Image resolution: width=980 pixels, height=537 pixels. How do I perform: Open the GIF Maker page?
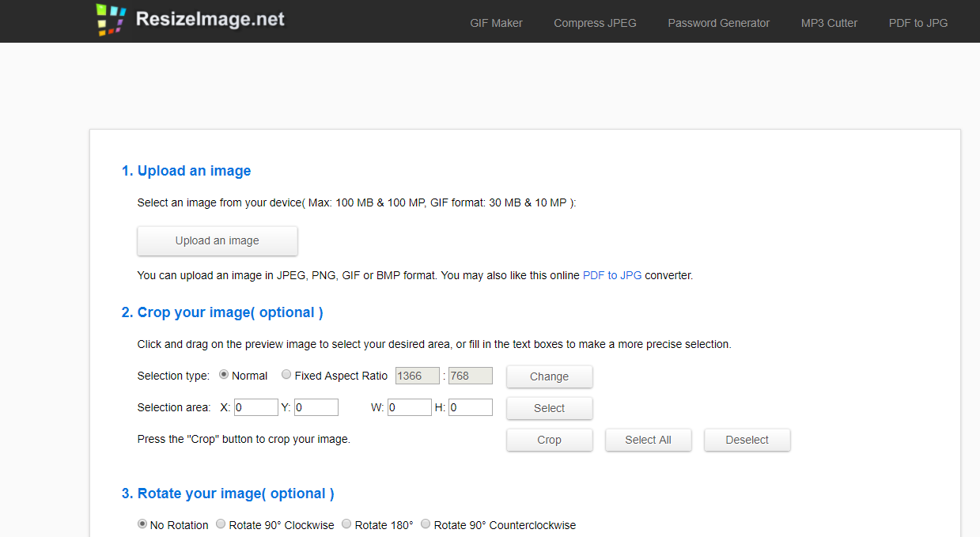coord(496,23)
